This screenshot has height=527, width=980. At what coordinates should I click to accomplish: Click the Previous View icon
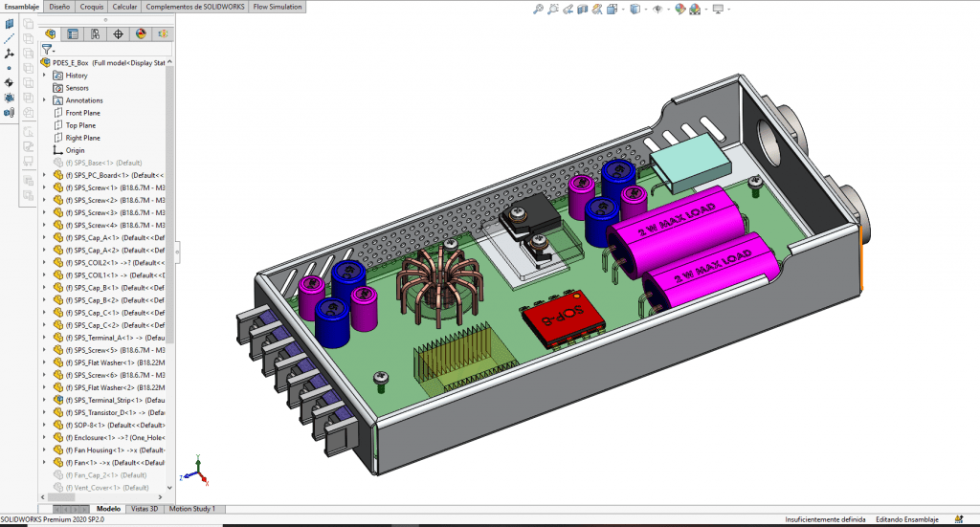568,10
